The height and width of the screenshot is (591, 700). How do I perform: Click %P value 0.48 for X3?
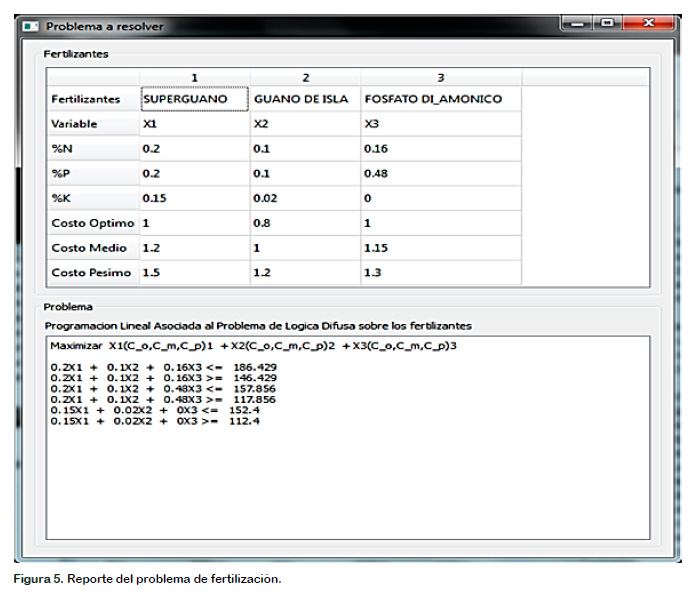click(x=441, y=173)
